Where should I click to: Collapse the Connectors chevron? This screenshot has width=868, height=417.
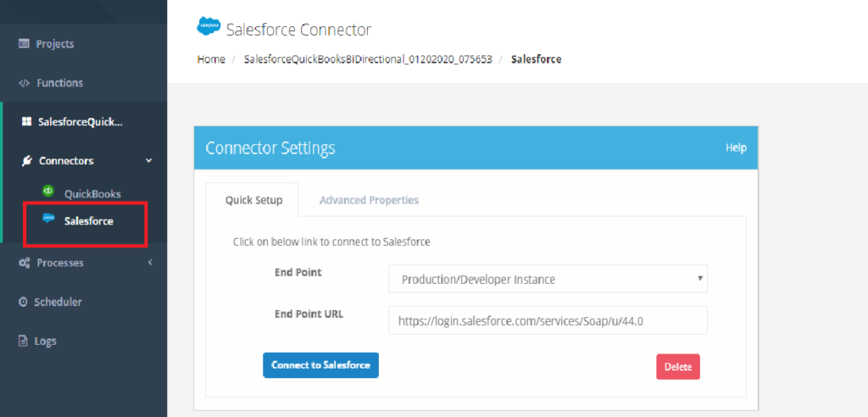(149, 161)
